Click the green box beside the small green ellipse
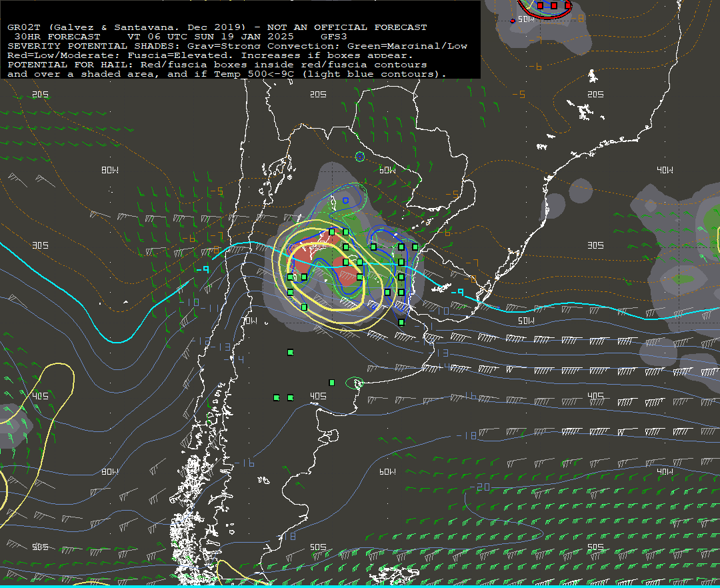This screenshot has width=720, height=588. coord(332,383)
